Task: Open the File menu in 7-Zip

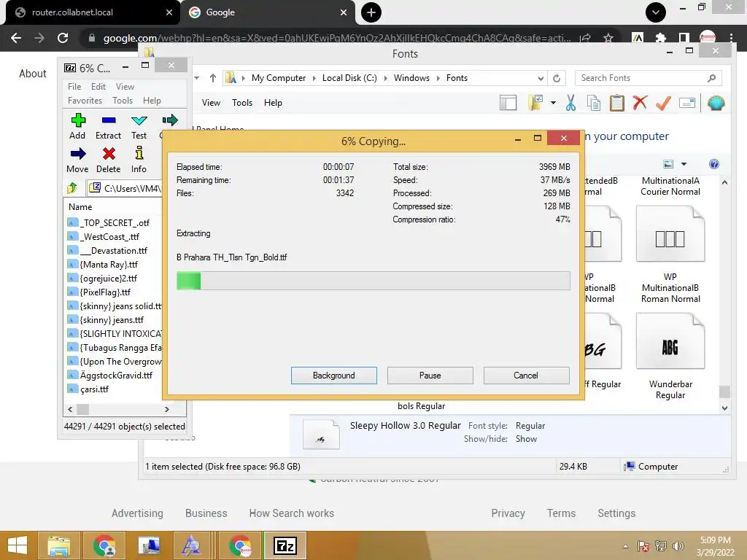Action: (x=74, y=87)
